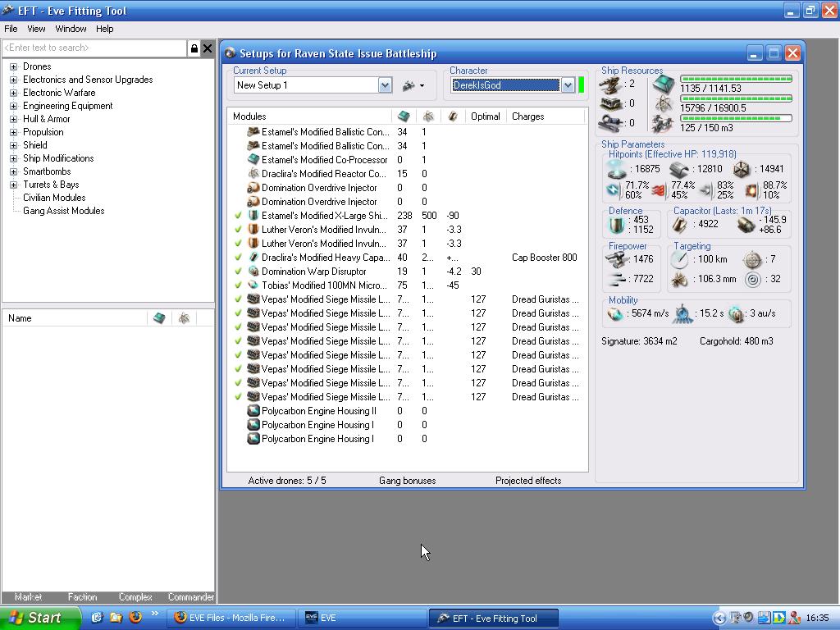The width and height of the screenshot is (840, 630).
Task: Switch to the Complex tab
Action: pos(135,597)
